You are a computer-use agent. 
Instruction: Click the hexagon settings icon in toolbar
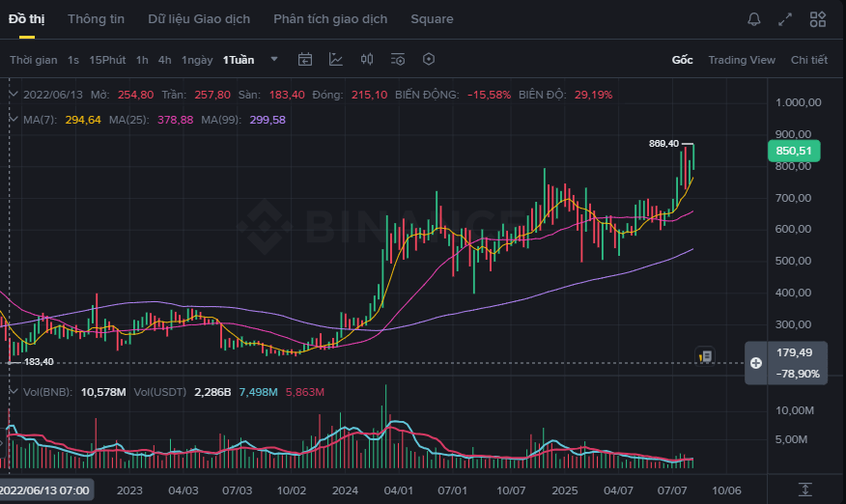pyautogui.click(x=429, y=59)
